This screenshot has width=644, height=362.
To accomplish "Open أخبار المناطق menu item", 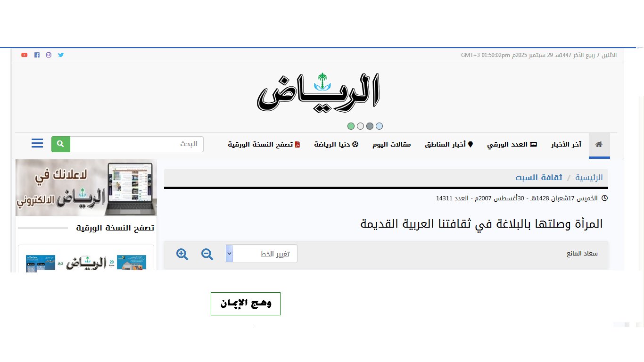I will tap(449, 144).
